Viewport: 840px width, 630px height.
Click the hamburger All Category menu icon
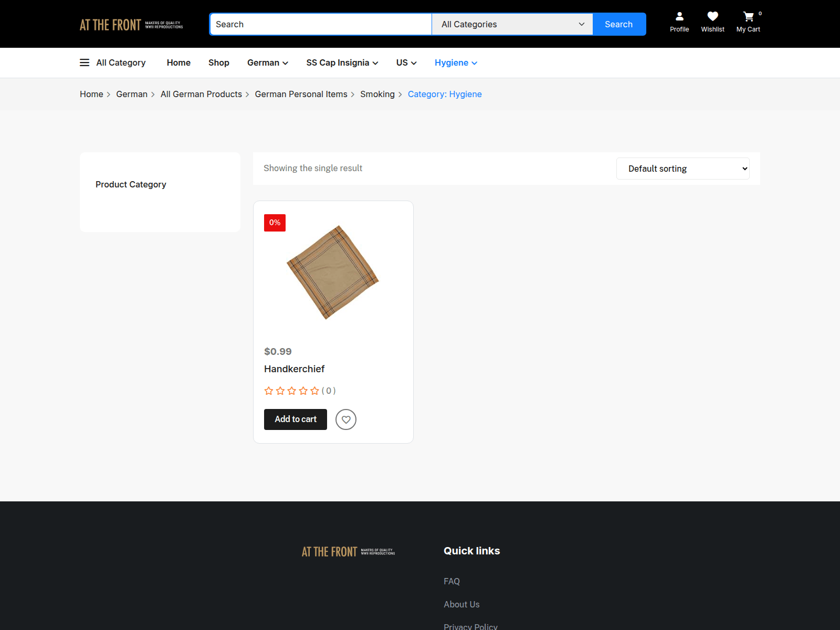85,62
